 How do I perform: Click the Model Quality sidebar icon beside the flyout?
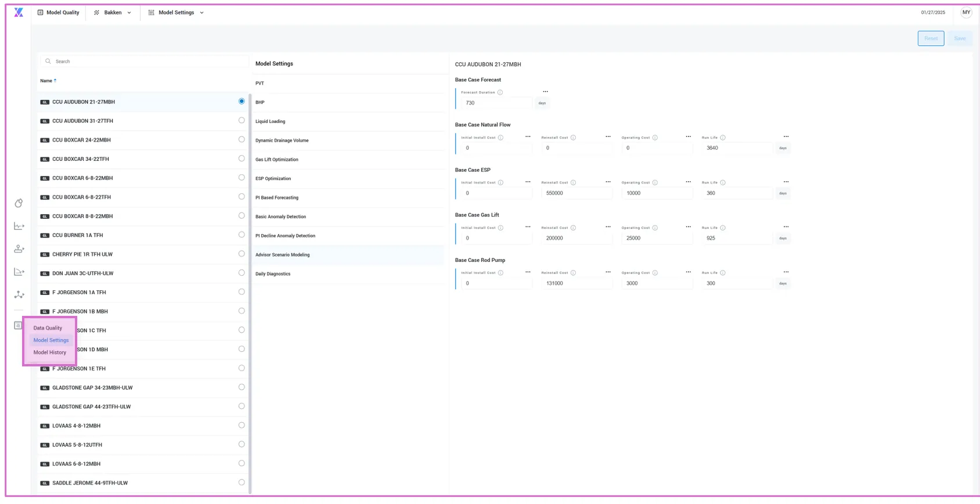(18, 326)
